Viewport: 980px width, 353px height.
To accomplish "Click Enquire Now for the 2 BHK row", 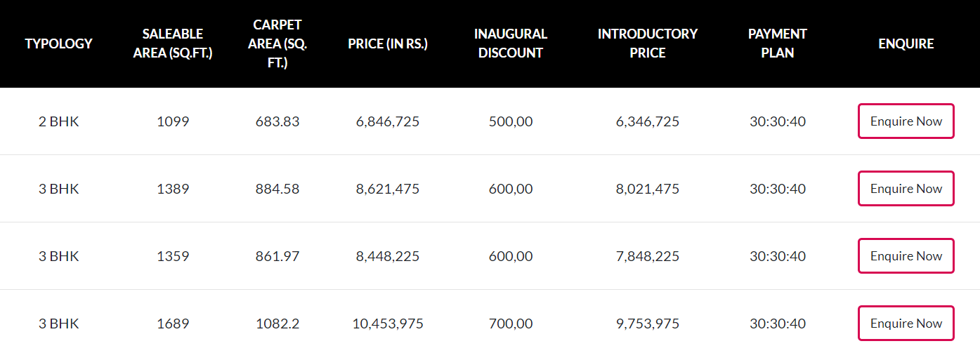I will pos(906,121).
